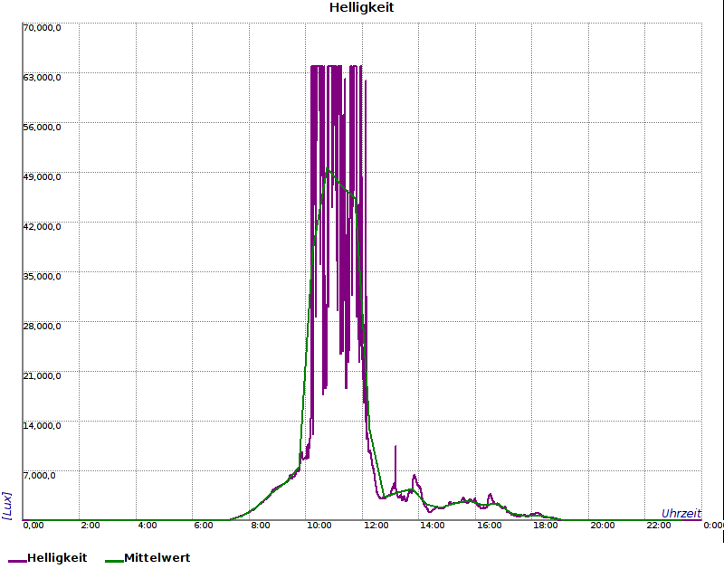The image size is (724, 588).
Task: Click the [Lux] axis label
Action: click(x=7, y=506)
